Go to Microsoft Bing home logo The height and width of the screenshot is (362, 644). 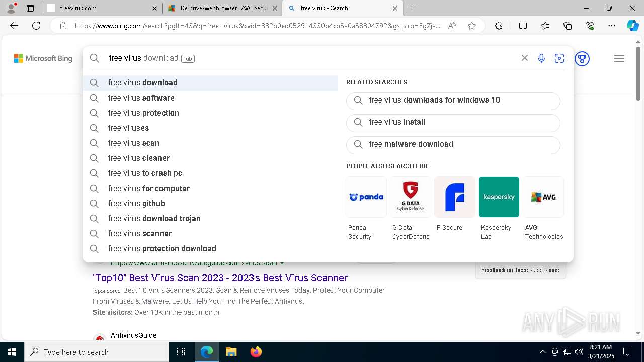pos(43,59)
